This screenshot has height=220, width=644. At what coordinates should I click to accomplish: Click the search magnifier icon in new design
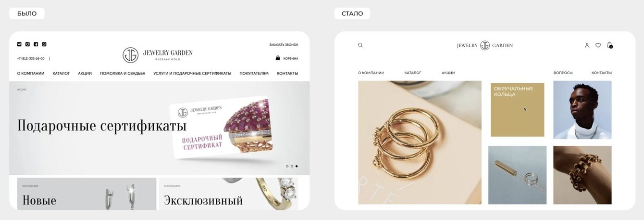click(x=360, y=45)
